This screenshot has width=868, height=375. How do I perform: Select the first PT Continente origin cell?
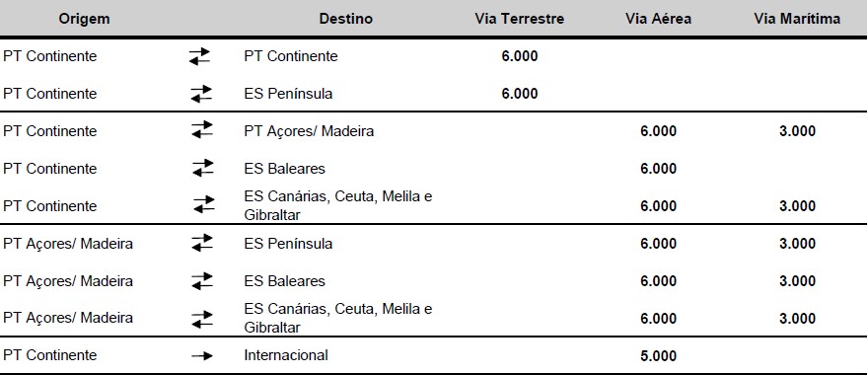click(50, 56)
